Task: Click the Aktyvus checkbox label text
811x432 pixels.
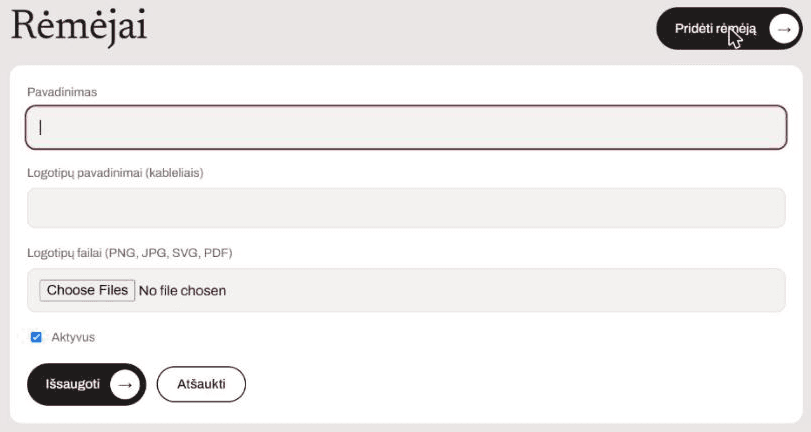Action: (73, 337)
